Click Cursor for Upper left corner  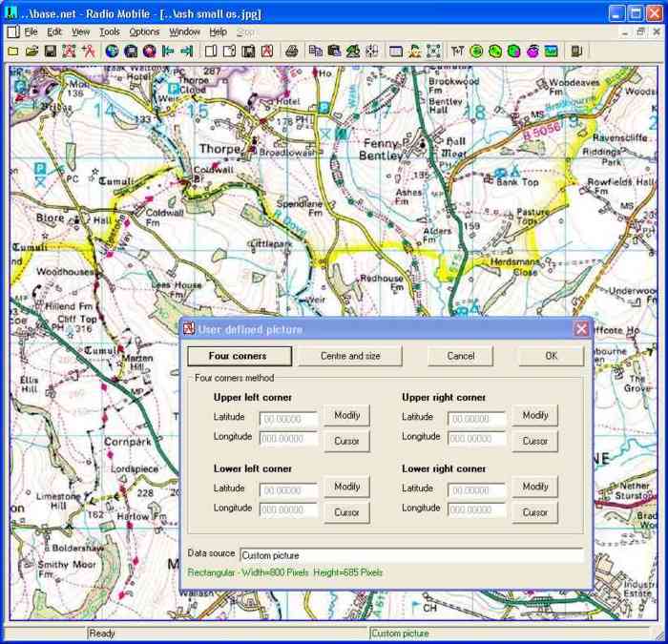click(346, 441)
